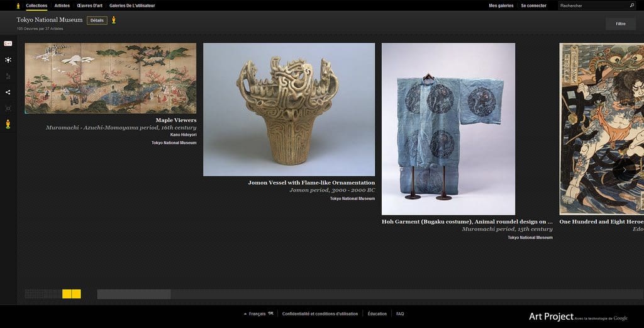The width and height of the screenshot is (644, 328).
Task: Go to the next artworks with the right arrow
Action: tap(625, 169)
